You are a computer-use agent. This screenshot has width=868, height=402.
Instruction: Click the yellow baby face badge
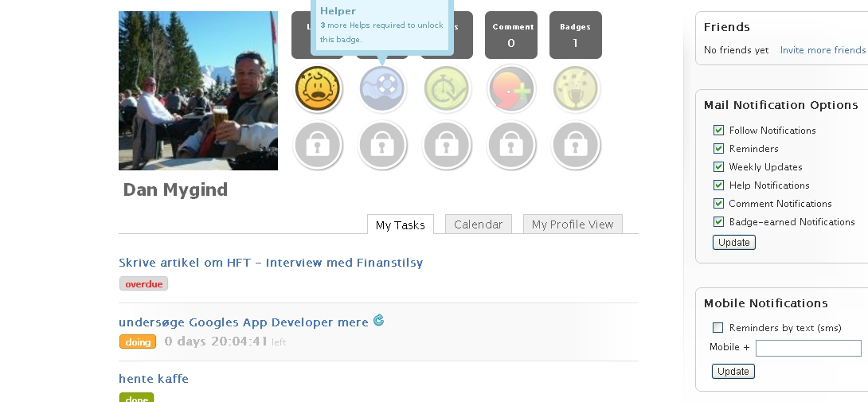click(318, 88)
